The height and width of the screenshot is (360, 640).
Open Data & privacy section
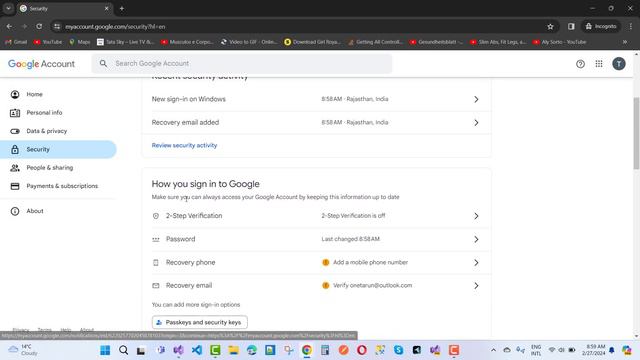(47, 131)
